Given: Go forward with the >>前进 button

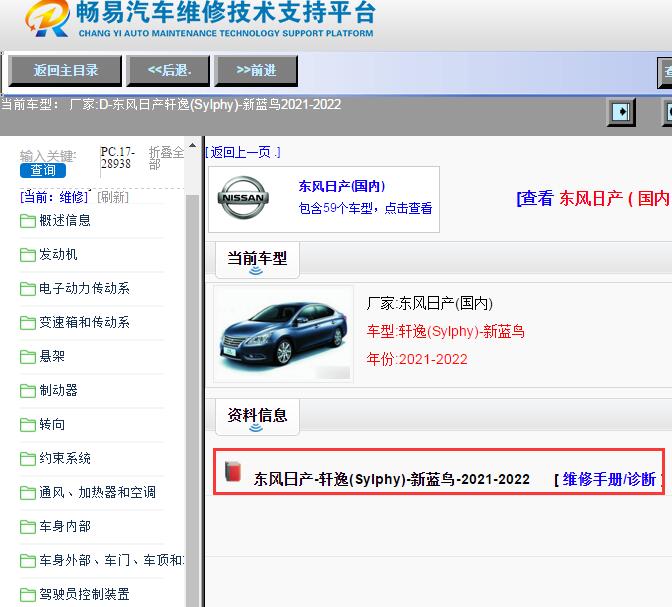Looking at the screenshot, I should point(256,71).
